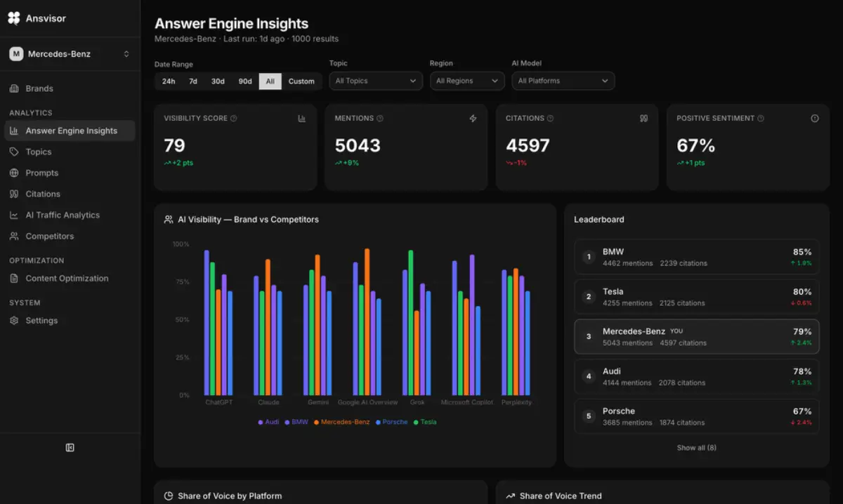The height and width of the screenshot is (504, 843).
Task: Click the Topics tag icon
Action: tap(14, 152)
